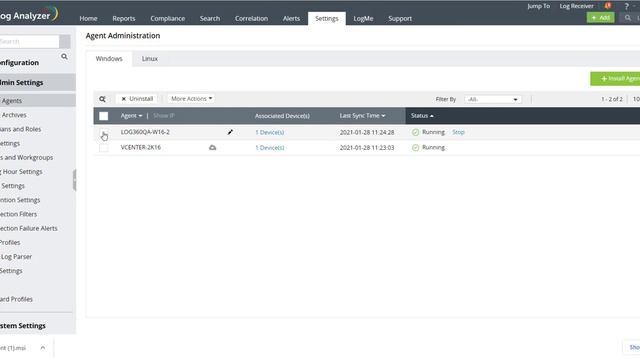Open the and Roles sidebar item
The height and width of the screenshot is (360, 640).
[x=20, y=129]
